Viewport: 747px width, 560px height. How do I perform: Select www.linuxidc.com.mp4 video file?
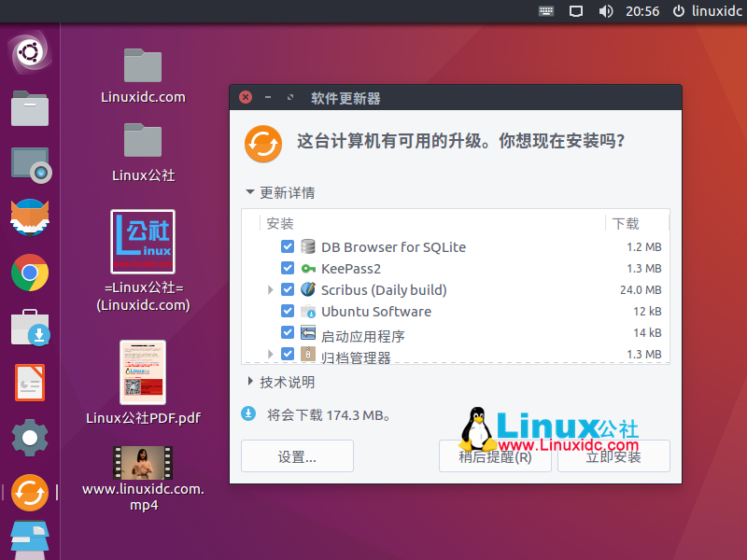pyautogui.click(x=143, y=479)
